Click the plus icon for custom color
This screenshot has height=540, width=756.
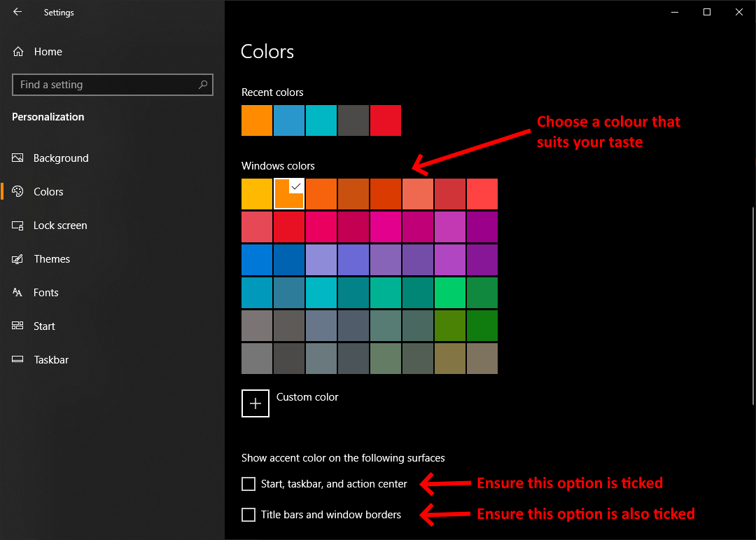(x=255, y=403)
